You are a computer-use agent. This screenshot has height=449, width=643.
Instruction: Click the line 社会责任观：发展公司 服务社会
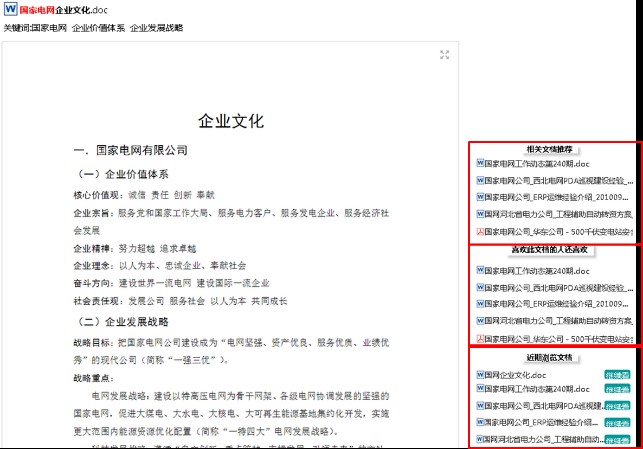pyautogui.click(x=180, y=301)
